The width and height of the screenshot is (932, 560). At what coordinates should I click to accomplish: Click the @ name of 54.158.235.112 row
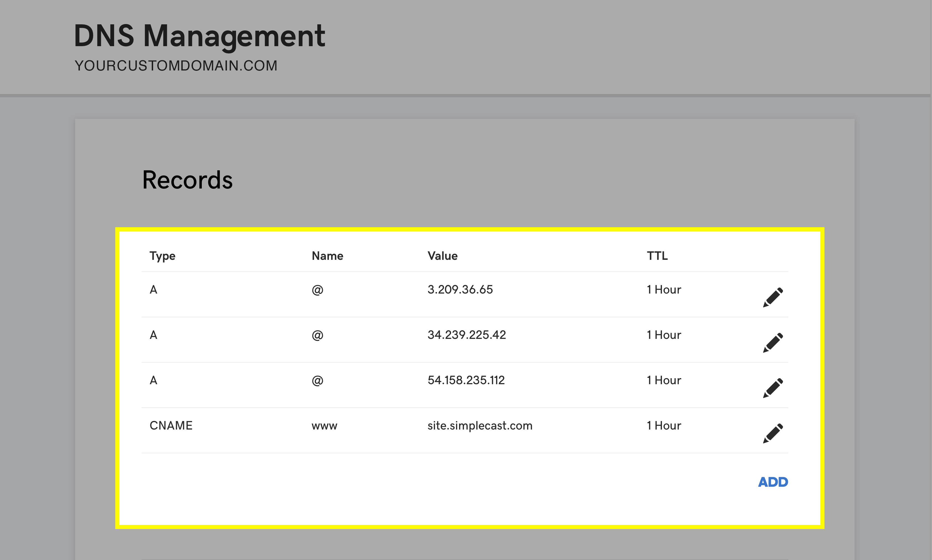(318, 380)
